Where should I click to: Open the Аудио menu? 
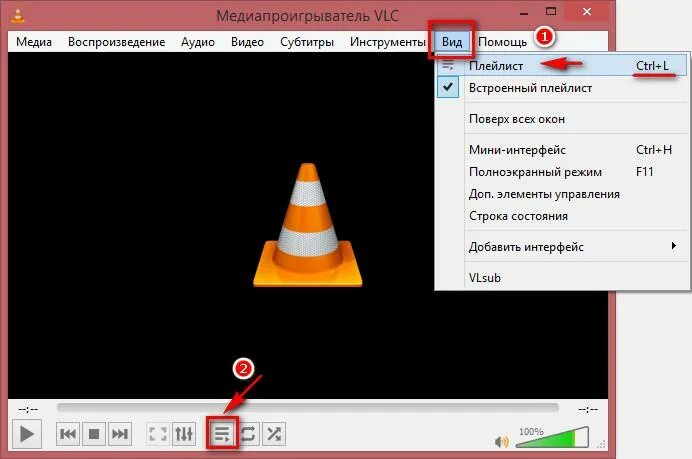198,42
